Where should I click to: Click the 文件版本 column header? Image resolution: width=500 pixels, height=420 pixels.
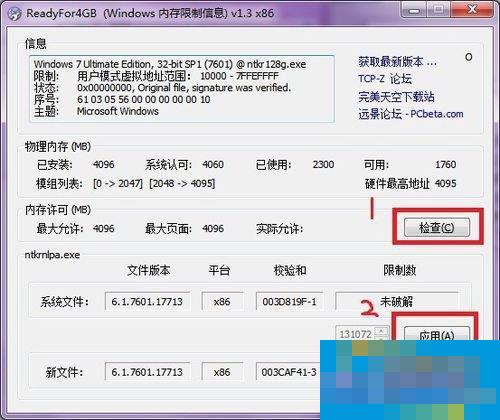click(149, 270)
